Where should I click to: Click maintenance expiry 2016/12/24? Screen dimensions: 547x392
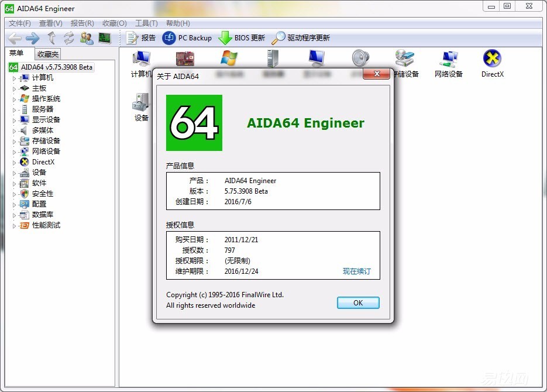click(x=241, y=271)
